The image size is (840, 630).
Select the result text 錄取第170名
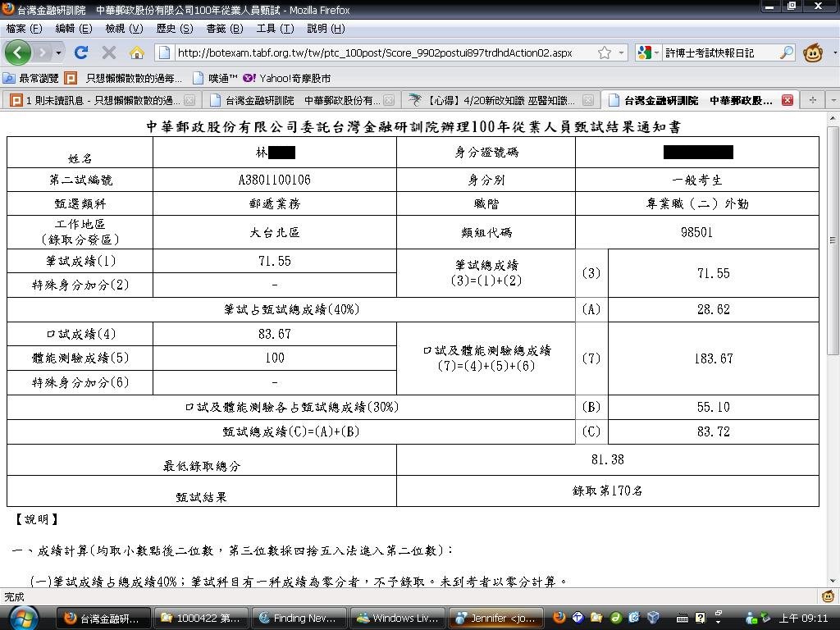click(x=607, y=491)
